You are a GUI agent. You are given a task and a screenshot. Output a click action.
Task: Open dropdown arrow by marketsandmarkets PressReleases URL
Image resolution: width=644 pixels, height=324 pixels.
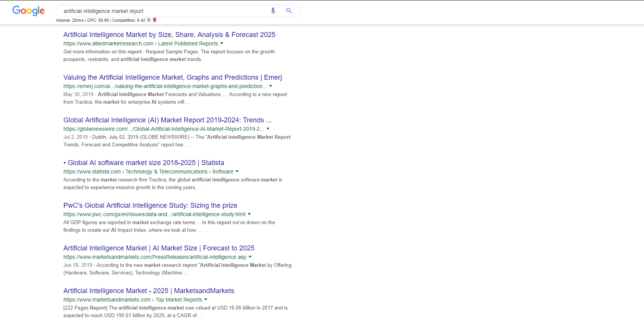click(x=250, y=257)
